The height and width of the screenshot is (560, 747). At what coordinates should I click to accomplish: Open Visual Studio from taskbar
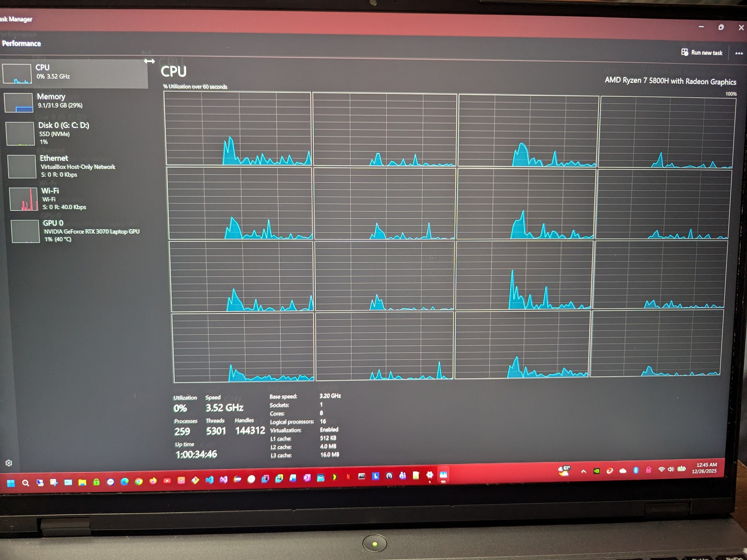223,480
